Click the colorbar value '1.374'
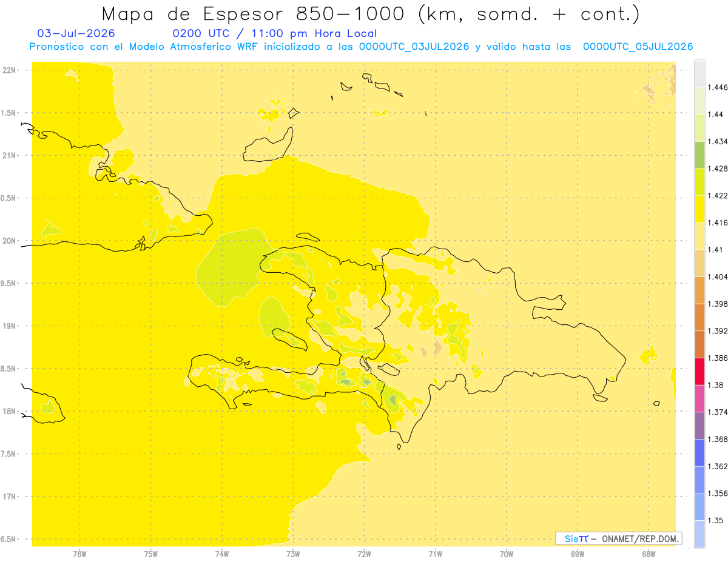The image size is (728, 562). [718, 412]
